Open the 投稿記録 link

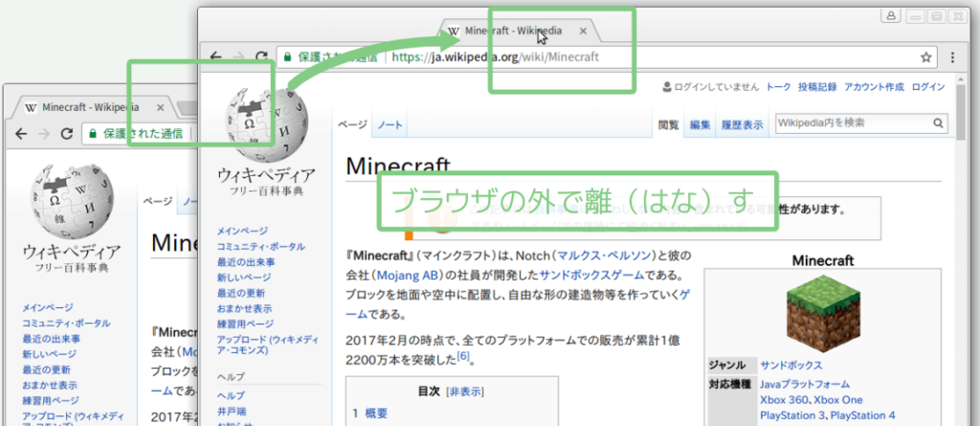click(x=817, y=87)
